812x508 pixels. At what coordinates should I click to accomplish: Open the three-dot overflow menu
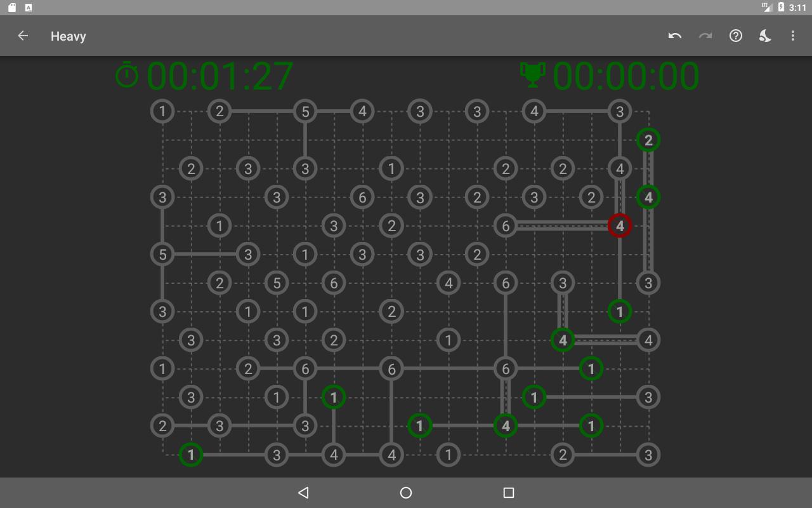(793, 36)
